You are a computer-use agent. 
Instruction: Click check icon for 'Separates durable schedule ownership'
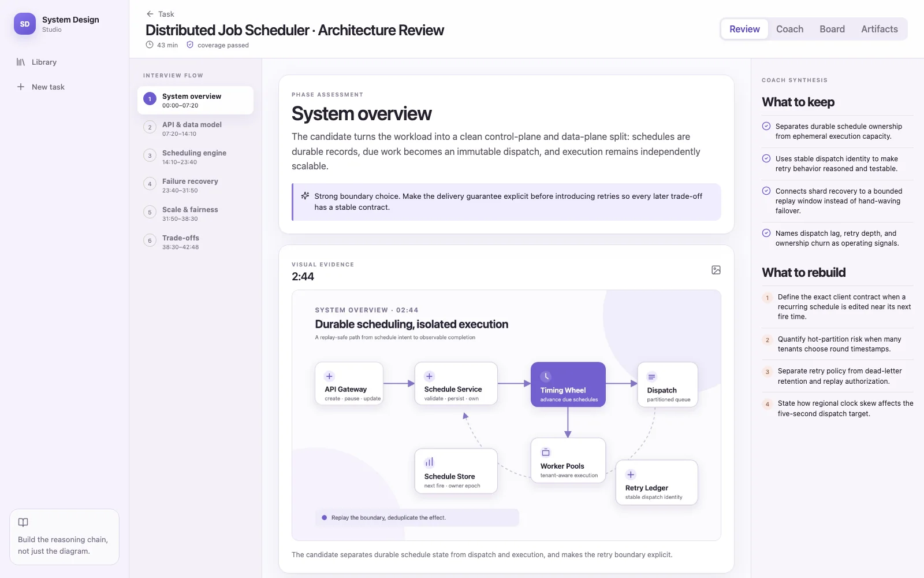(x=766, y=126)
